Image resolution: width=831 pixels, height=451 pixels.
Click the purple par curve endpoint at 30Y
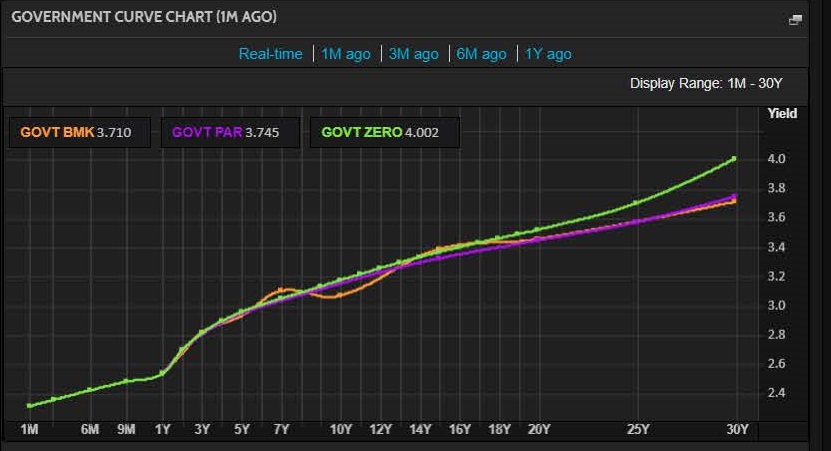[734, 197]
